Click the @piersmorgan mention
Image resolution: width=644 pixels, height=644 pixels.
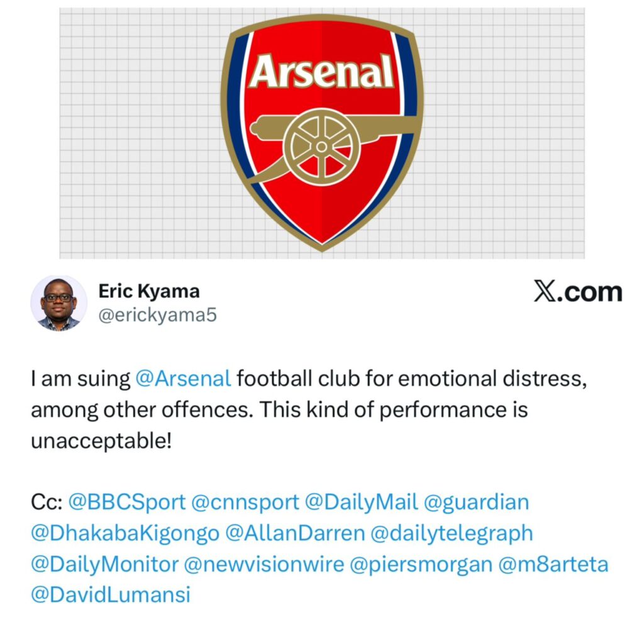click(x=421, y=564)
